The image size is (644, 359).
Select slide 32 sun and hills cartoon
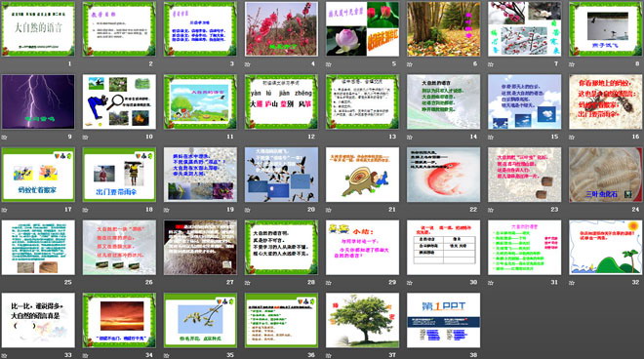coord(606,247)
